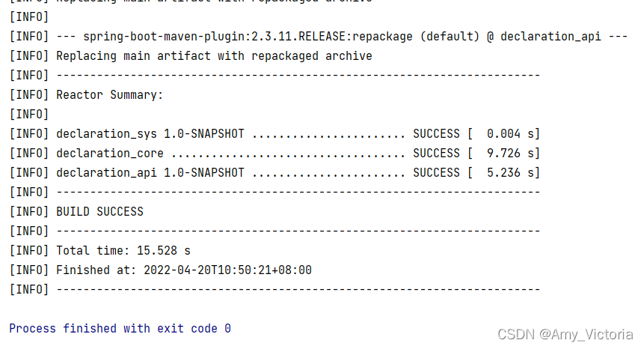644x349 pixels.
Task: Click the spring-boot-maven-plugin repackage line
Action: (319, 37)
